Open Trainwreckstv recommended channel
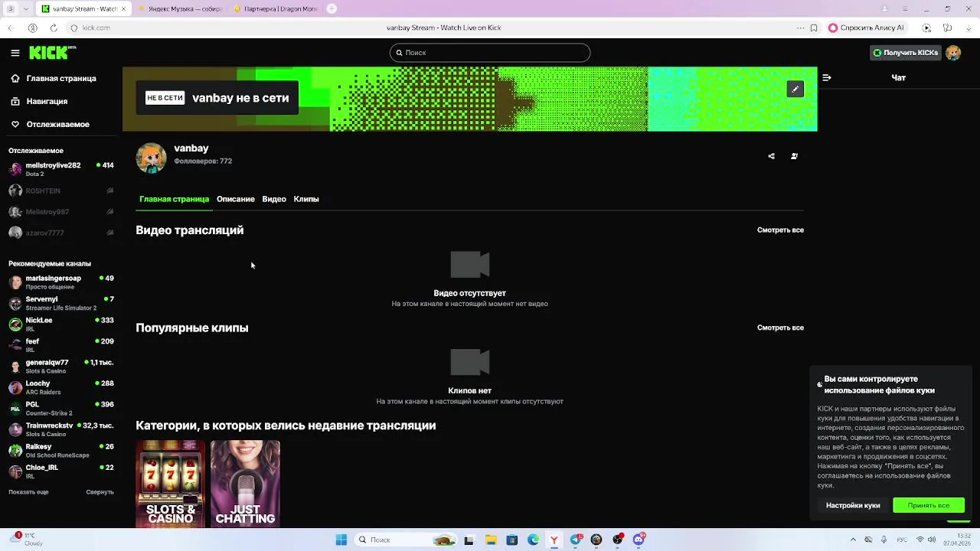 [x=60, y=429]
